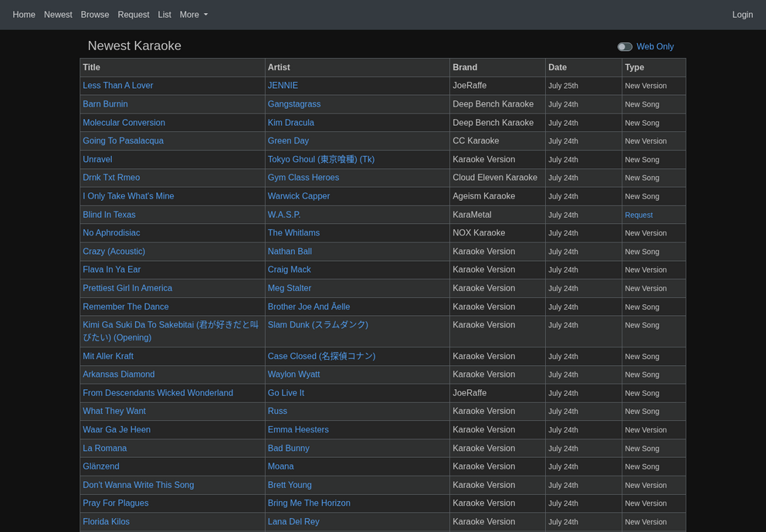Image resolution: width=766 pixels, height=532 pixels.
Task: Open artist Gangstagrass
Action: click(x=294, y=104)
